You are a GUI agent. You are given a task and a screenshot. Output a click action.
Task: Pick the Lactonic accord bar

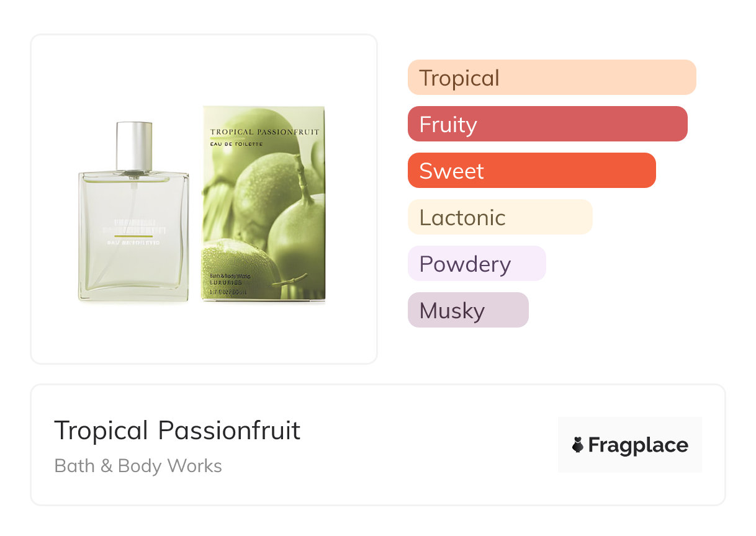pos(500,217)
